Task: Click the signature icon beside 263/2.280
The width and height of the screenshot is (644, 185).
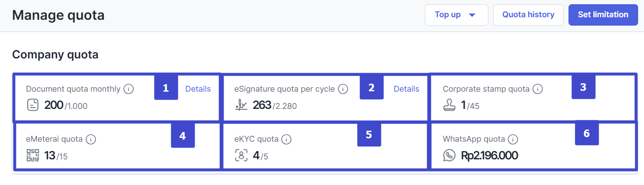Action: [241, 106]
